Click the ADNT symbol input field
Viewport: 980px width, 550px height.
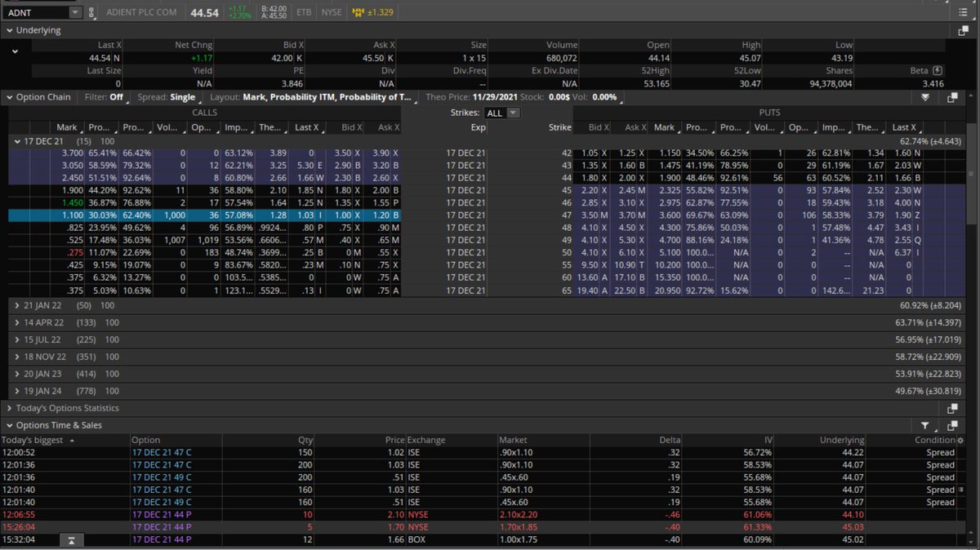pyautogui.click(x=36, y=12)
